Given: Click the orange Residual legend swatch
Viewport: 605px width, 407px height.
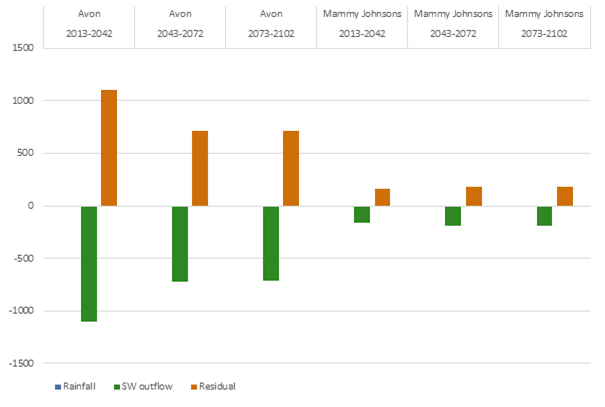Looking at the screenshot, I should tap(193, 387).
